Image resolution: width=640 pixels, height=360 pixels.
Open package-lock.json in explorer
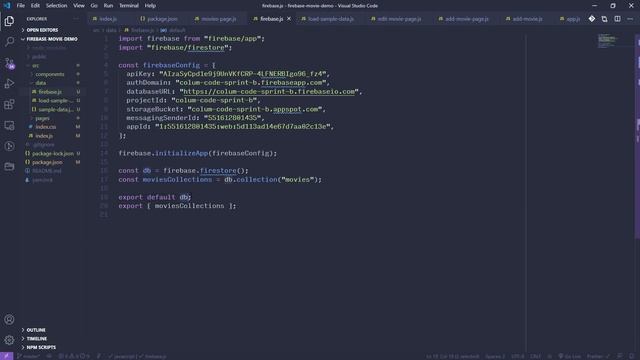tap(53, 153)
